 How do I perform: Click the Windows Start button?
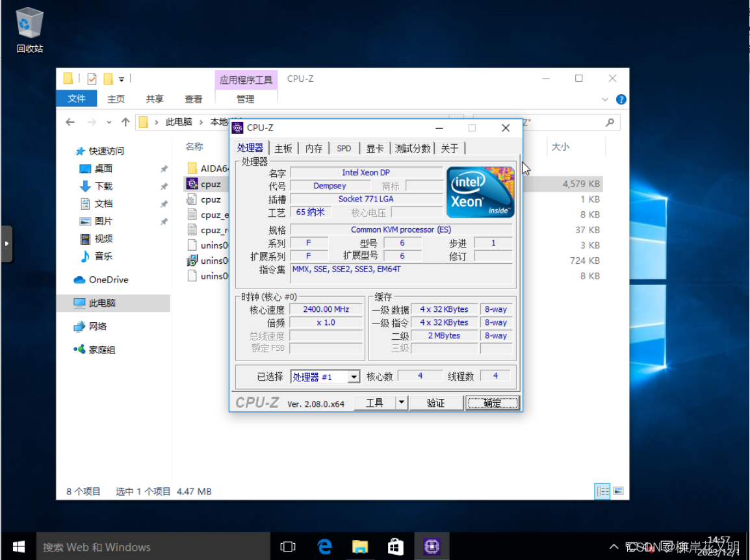pyautogui.click(x=19, y=546)
